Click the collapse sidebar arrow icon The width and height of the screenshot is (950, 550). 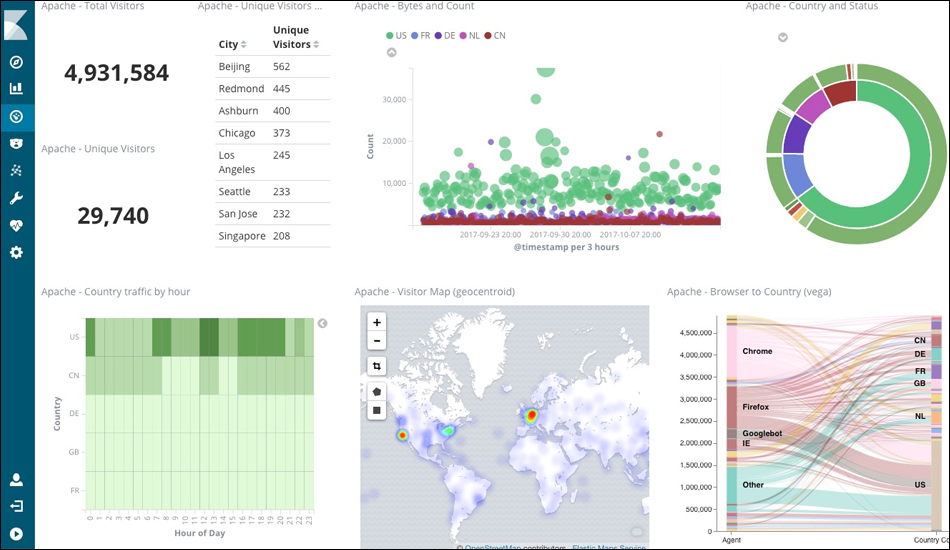16,534
